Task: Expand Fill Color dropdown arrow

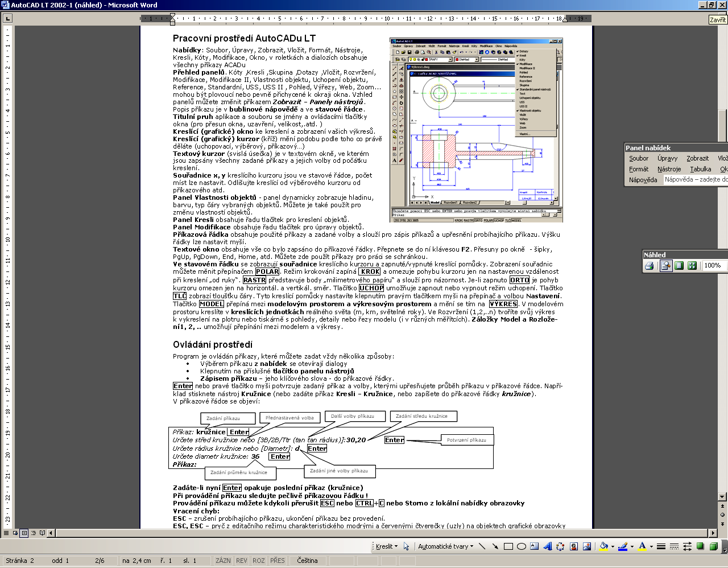Action: (613, 546)
